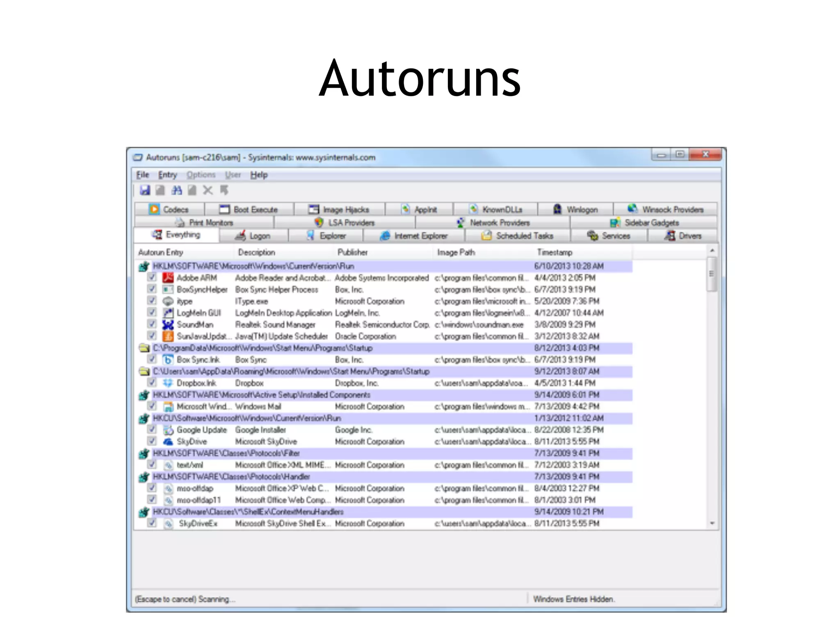Click registry icon beside ContextMenuHandlers key
This screenshot has width=840, height=630.
click(x=144, y=512)
